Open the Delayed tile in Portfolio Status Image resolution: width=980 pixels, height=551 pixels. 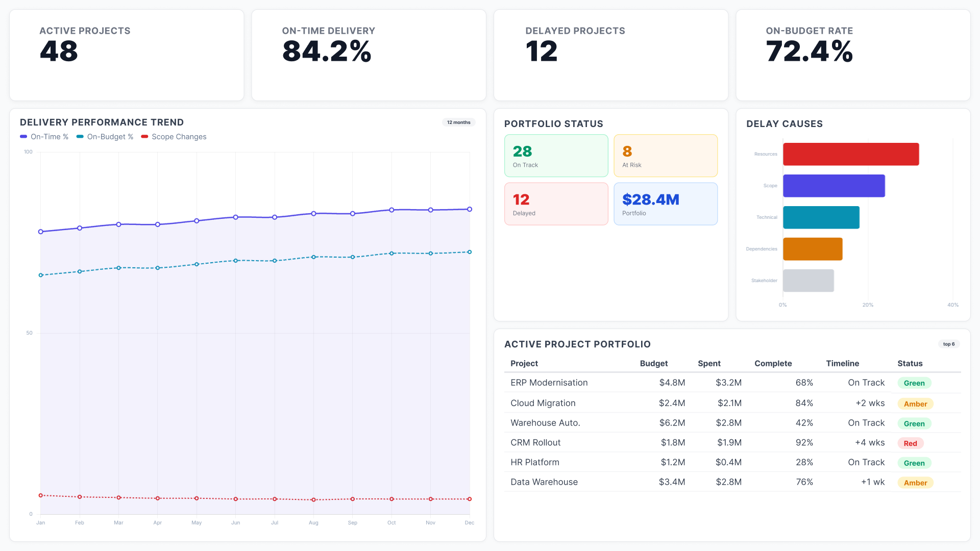tap(556, 204)
